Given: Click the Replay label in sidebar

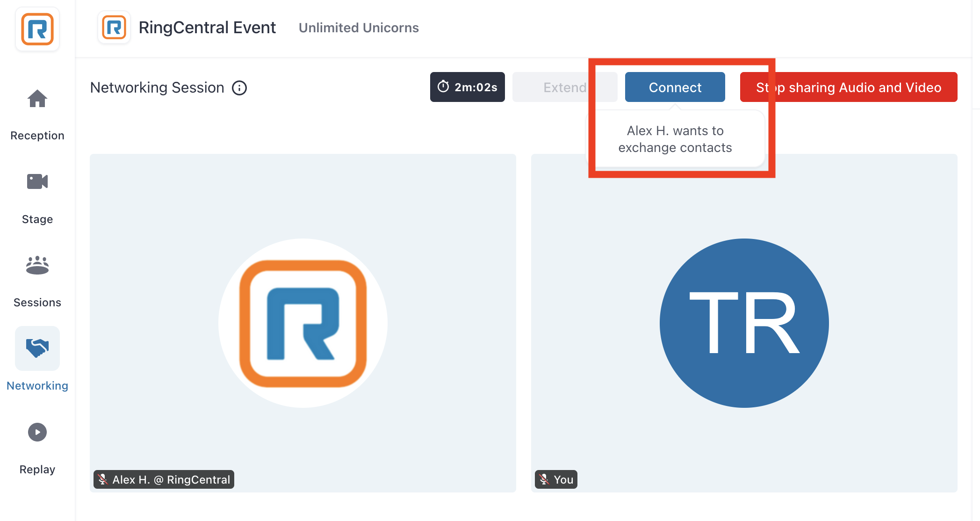Looking at the screenshot, I should pyautogui.click(x=37, y=470).
